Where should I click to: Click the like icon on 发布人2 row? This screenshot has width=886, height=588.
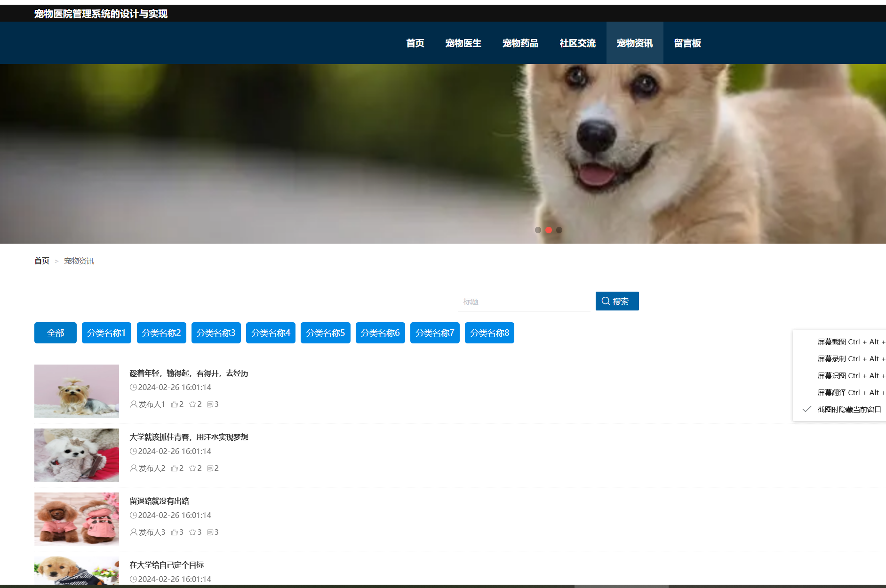(x=174, y=468)
